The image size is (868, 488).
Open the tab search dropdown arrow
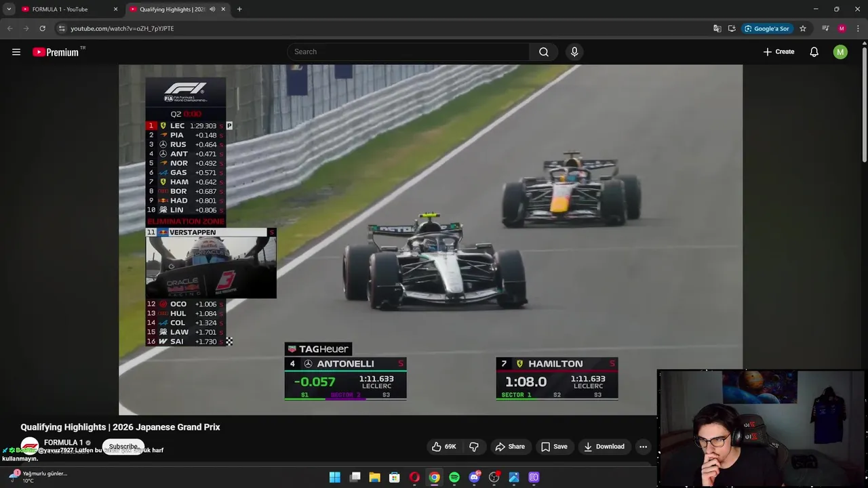9,9
